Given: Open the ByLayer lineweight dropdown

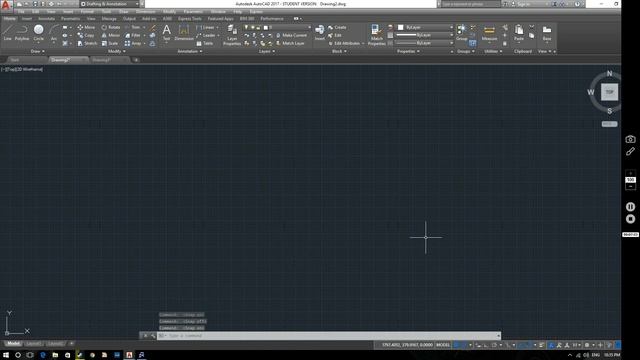Looking at the screenshot, I should [426, 35].
